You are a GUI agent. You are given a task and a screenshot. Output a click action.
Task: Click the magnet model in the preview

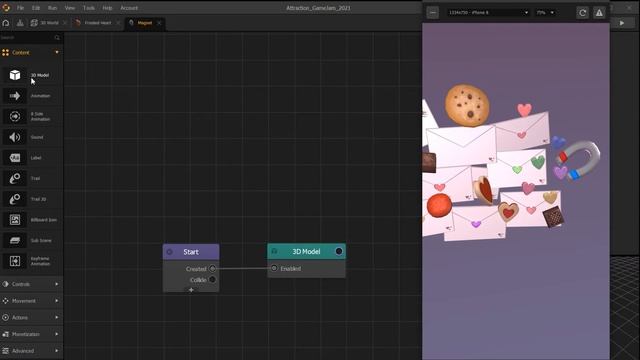(579, 160)
